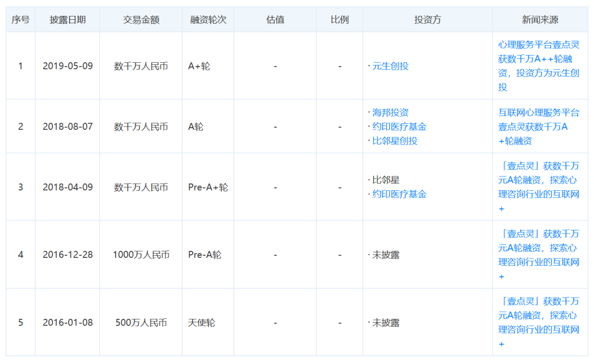Screen dimensions: 594x364
Task: Click the 交易金额 column header
Action: tap(141, 20)
